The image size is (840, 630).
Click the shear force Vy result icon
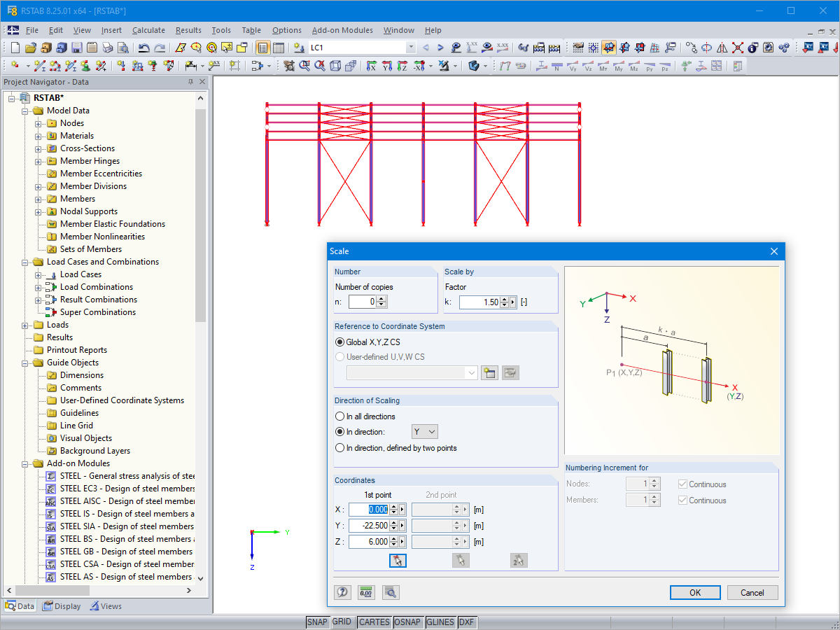(572, 66)
